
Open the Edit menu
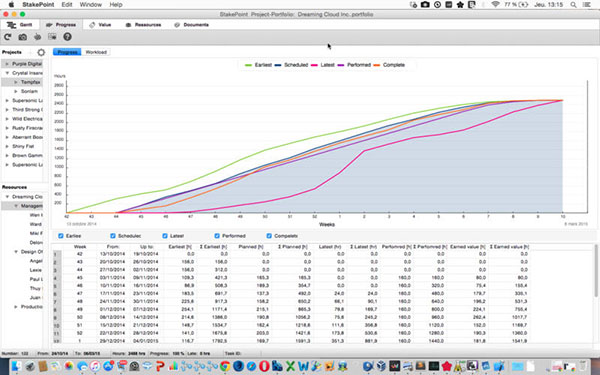67,5
